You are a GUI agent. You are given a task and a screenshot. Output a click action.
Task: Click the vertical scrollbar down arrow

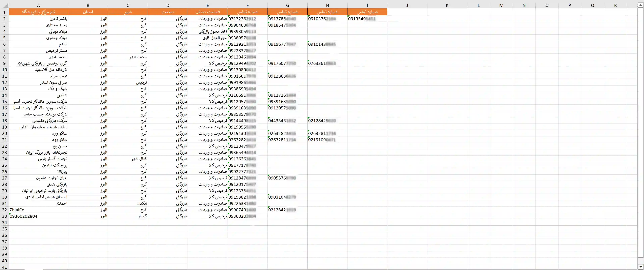(x=640, y=267)
